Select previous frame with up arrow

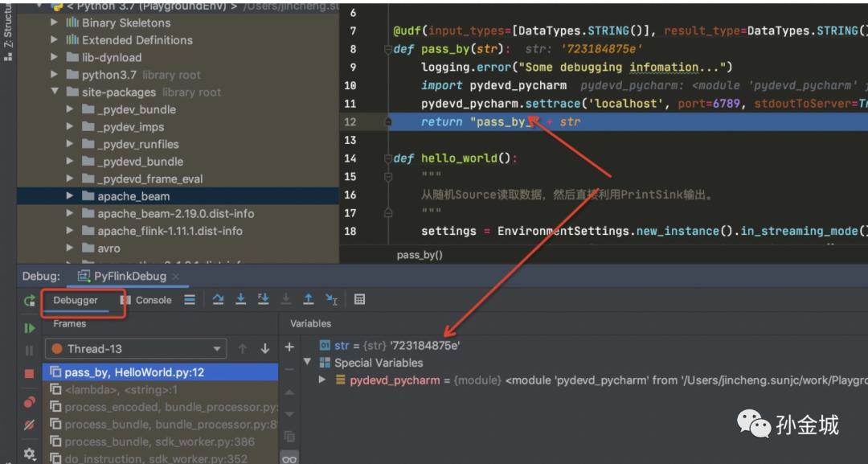coord(243,348)
